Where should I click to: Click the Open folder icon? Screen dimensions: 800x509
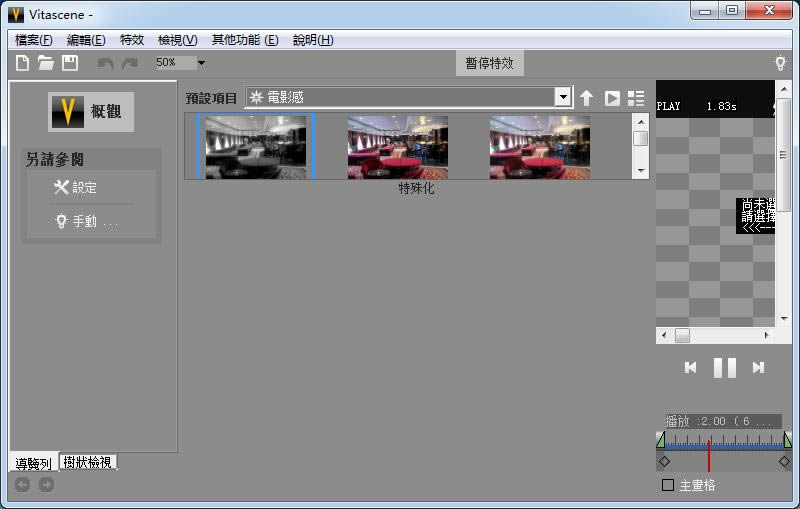[x=46, y=63]
